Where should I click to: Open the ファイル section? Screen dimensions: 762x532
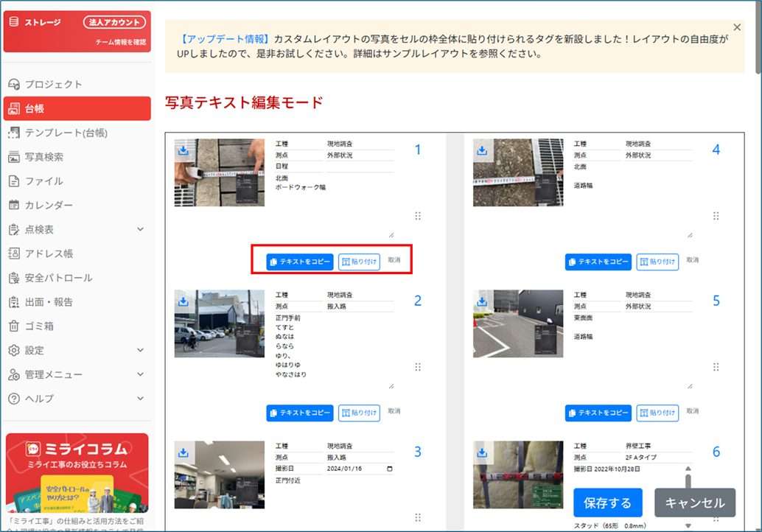pyautogui.click(x=77, y=181)
